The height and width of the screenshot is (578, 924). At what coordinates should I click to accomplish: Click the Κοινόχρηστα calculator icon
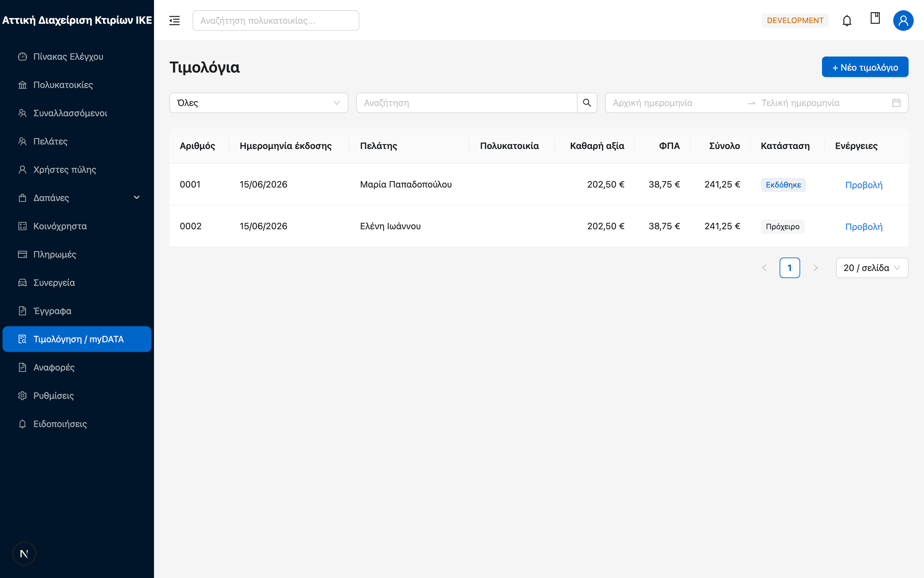[22, 226]
